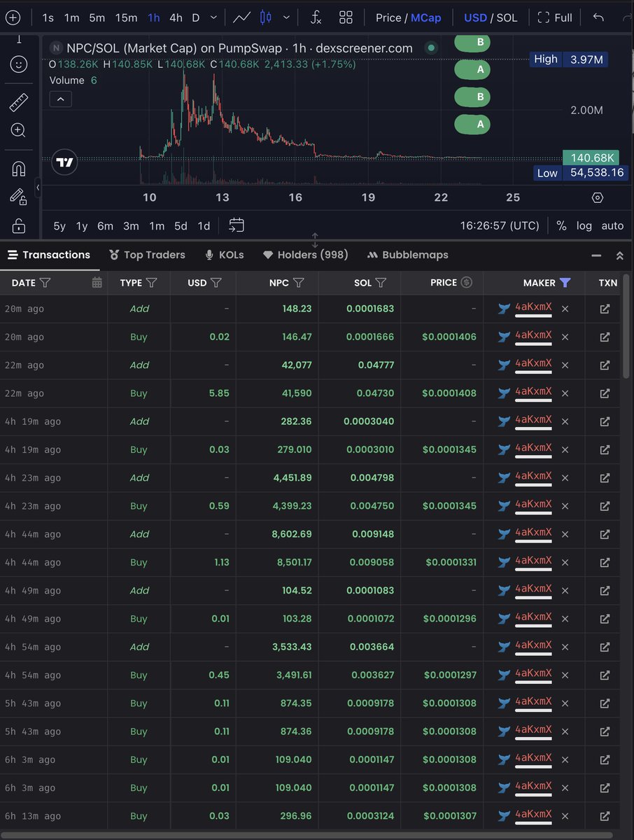This screenshot has height=840, width=634.
Task: Switch chart to MCap mode
Action: click(425, 17)
